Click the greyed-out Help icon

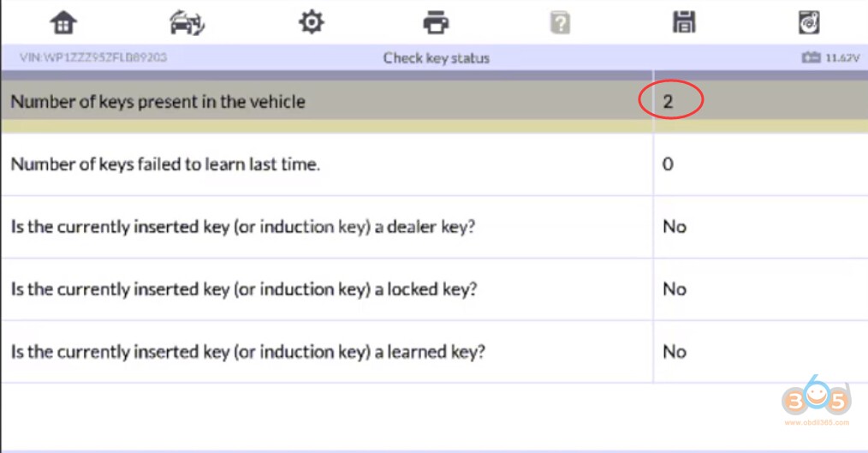[x=560, y=22]
